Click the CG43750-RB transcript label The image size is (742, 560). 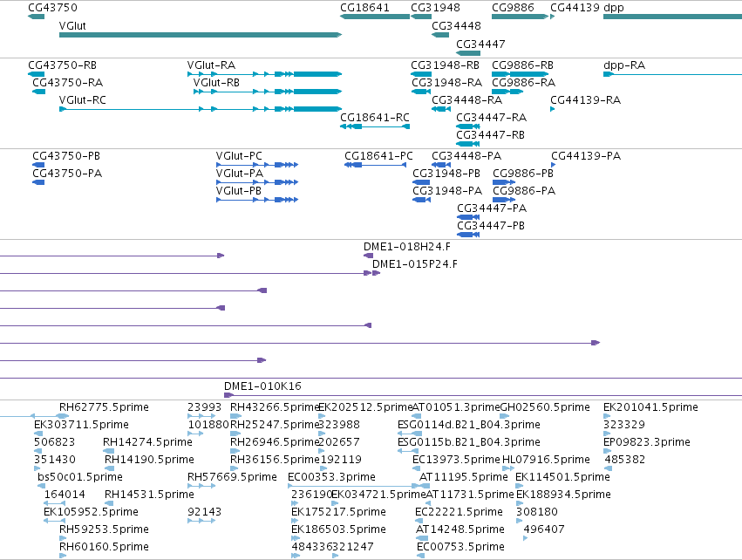tap(62, 65)
